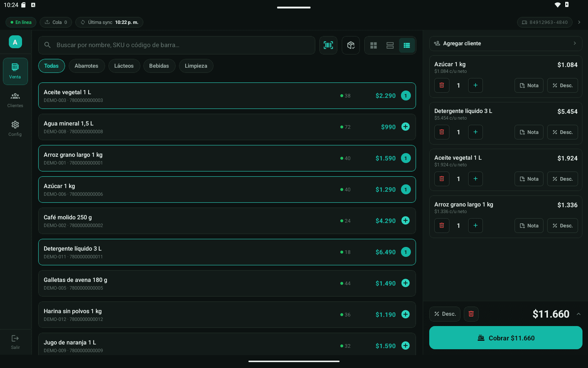Apply discount to whole order
588x368 pixels.
445,314
